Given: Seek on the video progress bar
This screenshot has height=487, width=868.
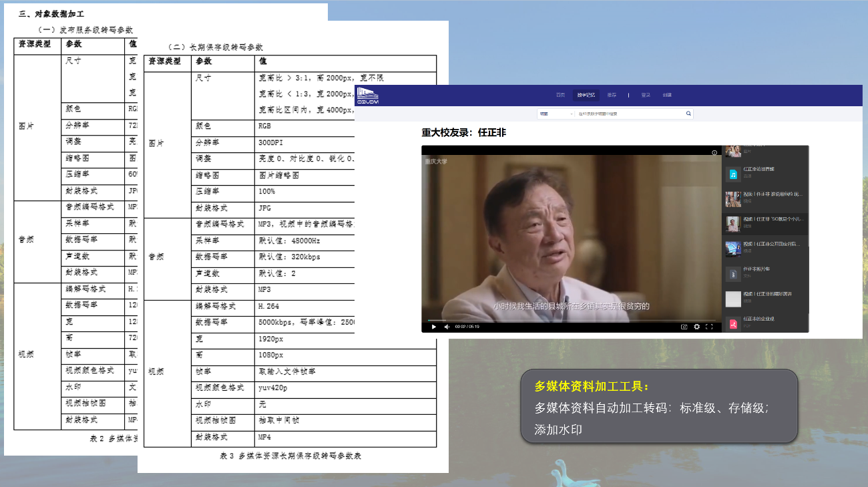Looking at the screenshot, I should (571, 320).
